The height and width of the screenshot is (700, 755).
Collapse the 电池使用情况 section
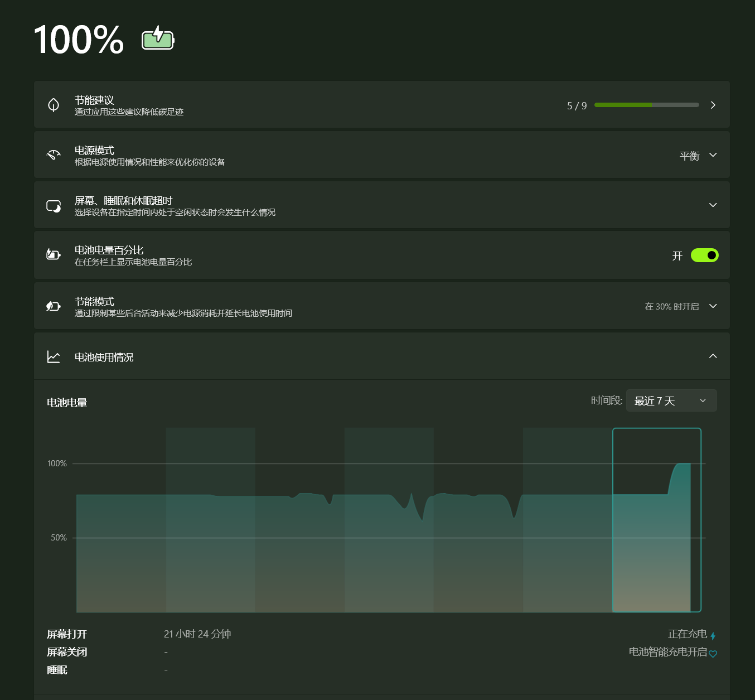(713, 356)
